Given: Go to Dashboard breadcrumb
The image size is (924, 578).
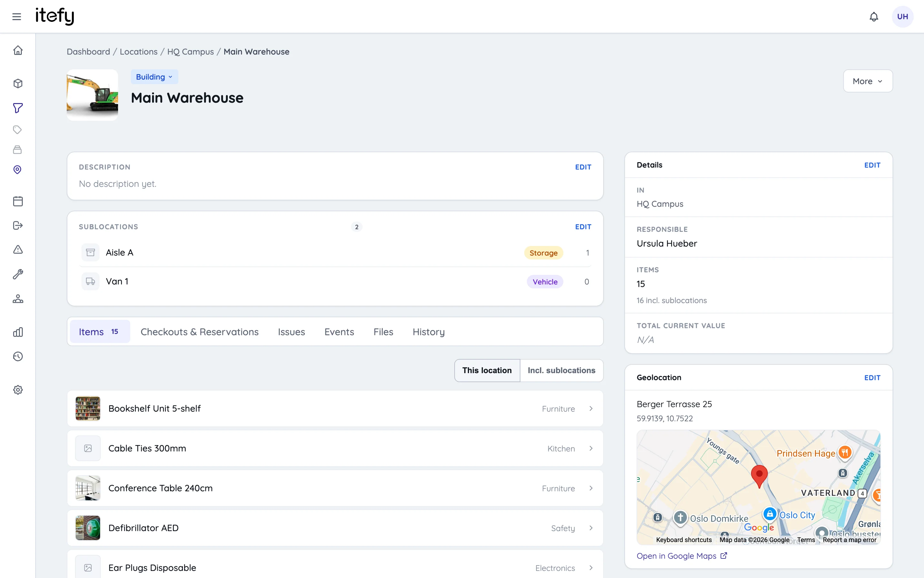Looking at the screenshot, I should (88, 52).
